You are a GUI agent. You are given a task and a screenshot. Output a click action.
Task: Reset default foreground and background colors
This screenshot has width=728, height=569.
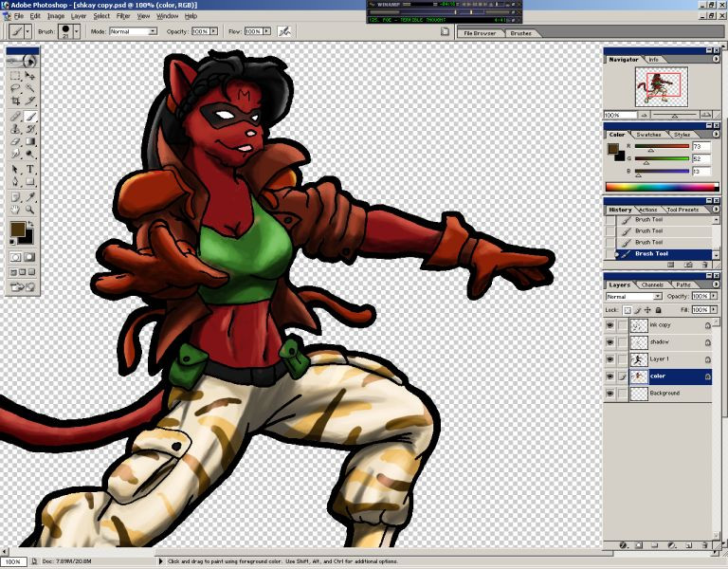pos(12,242)
